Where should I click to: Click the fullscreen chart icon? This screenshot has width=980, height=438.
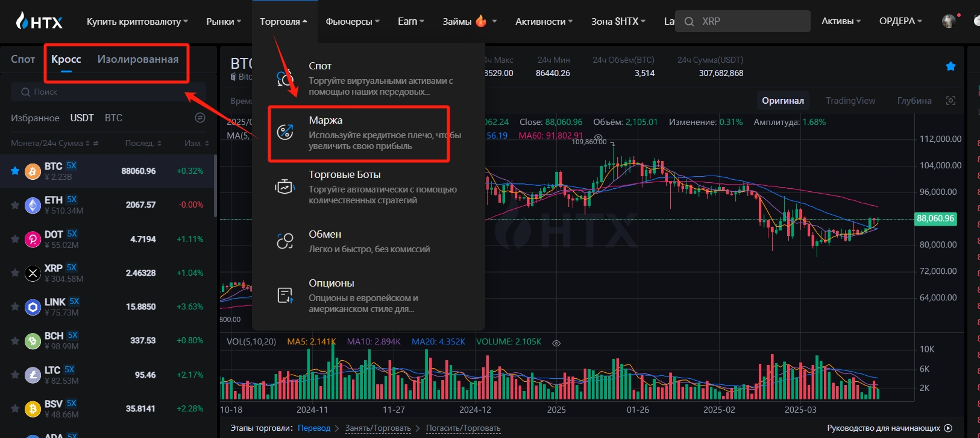[950, 101]
